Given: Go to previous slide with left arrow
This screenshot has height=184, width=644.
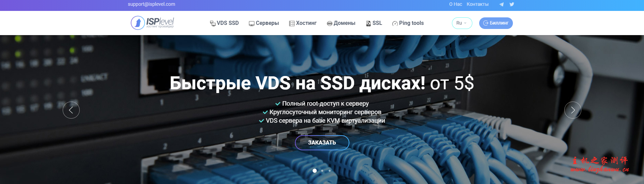Looking at the screenshot, I should (x=71, y=110).
